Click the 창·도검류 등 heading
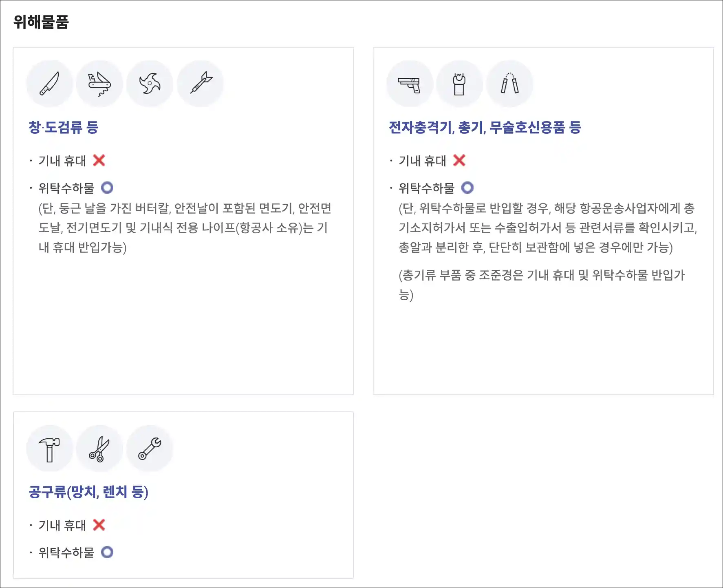 click(64, 127)
